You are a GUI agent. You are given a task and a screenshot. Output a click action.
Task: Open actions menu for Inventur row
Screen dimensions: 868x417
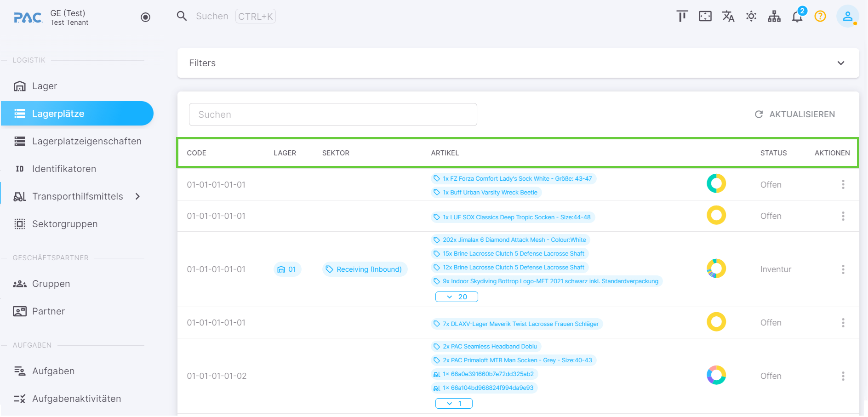click(843, 269)
